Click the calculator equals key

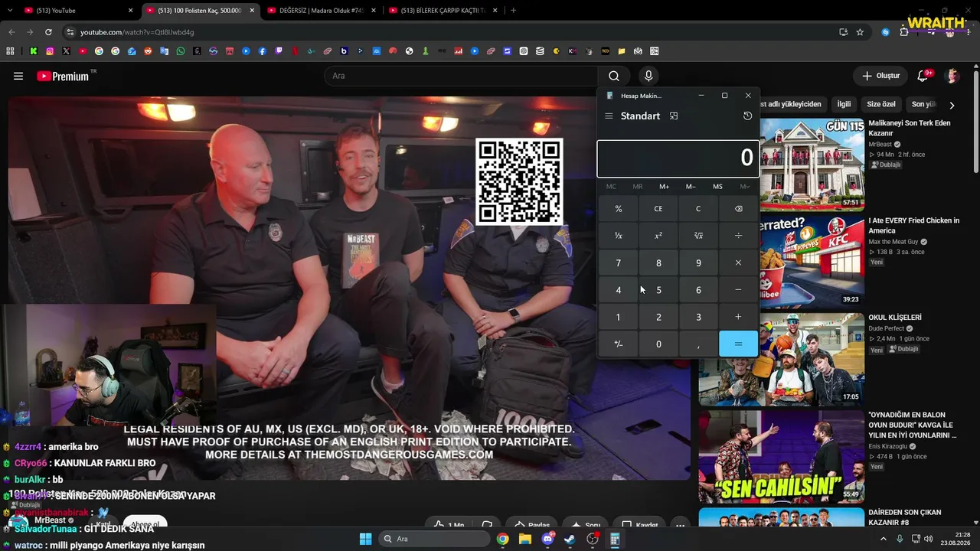click(x=738, y=344)
